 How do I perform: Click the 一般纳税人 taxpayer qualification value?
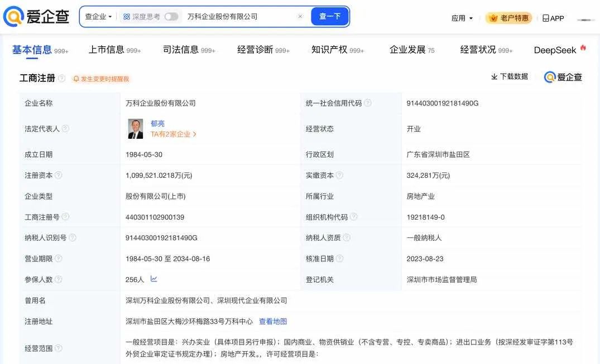(x=424, y=238)
